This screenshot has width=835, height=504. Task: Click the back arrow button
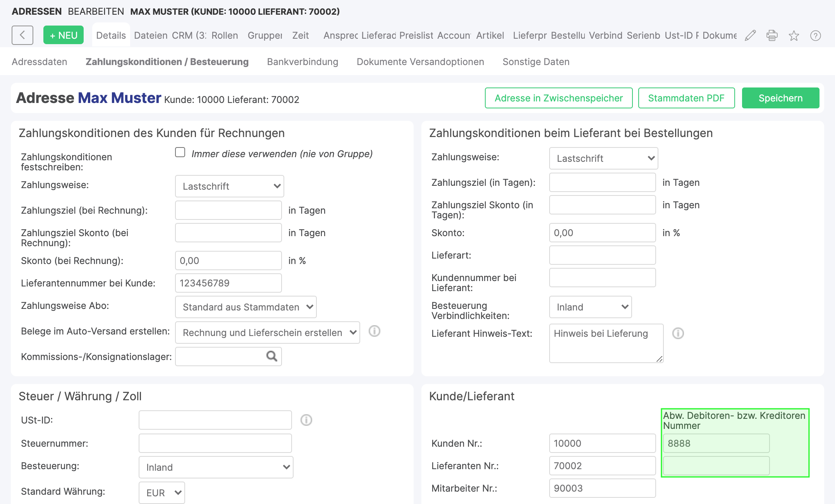22,35
